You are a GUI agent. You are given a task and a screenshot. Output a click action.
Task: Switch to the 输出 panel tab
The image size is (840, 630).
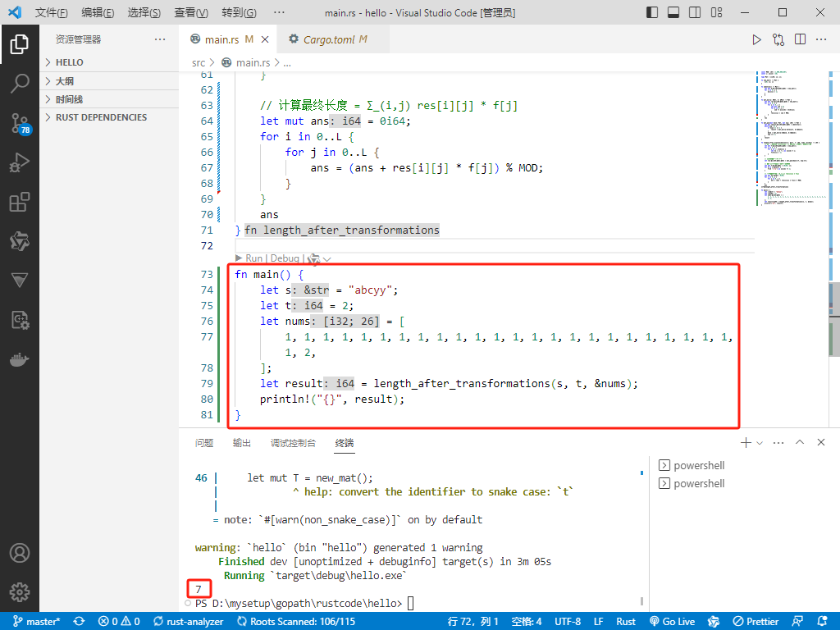[242, 443]
